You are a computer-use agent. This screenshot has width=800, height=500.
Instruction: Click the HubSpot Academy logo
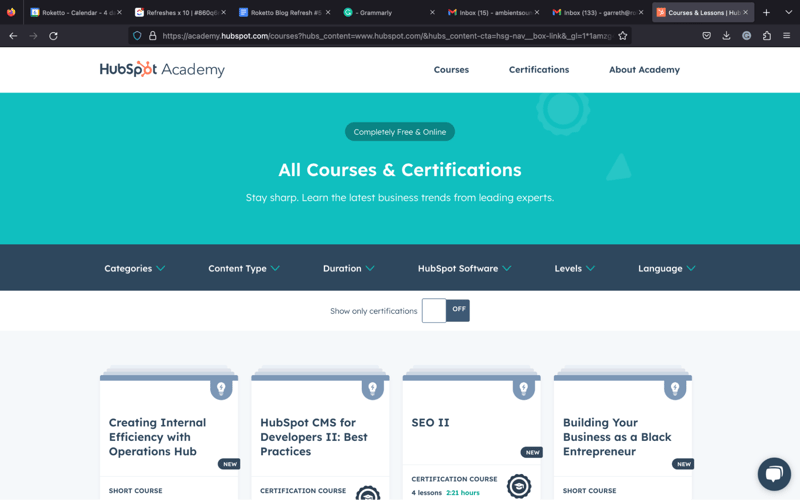coord(162,70)
